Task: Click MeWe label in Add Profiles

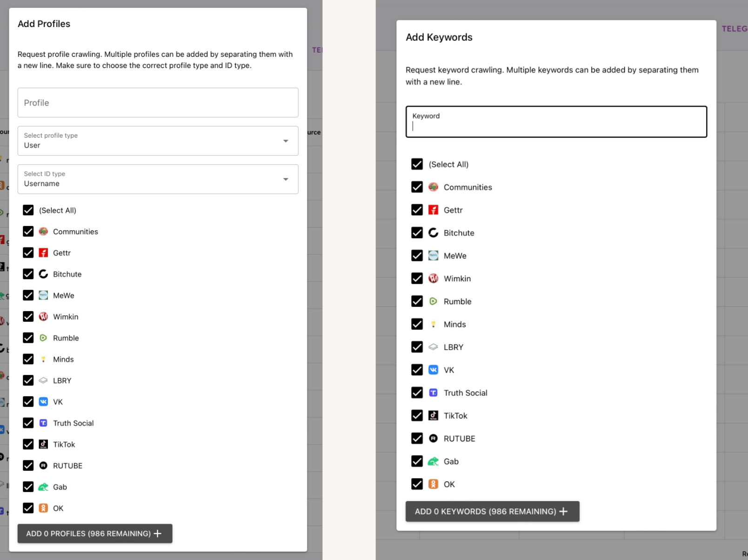Action: (64, 296)
